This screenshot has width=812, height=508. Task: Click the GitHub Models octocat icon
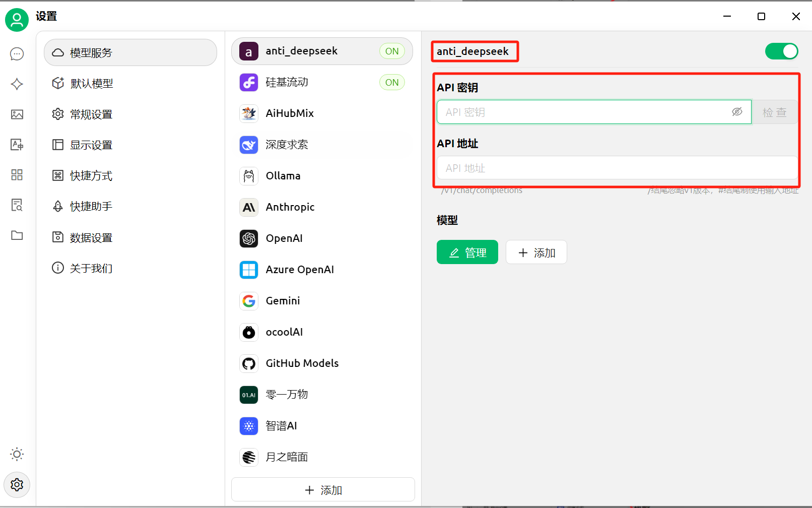click(249, 363)
